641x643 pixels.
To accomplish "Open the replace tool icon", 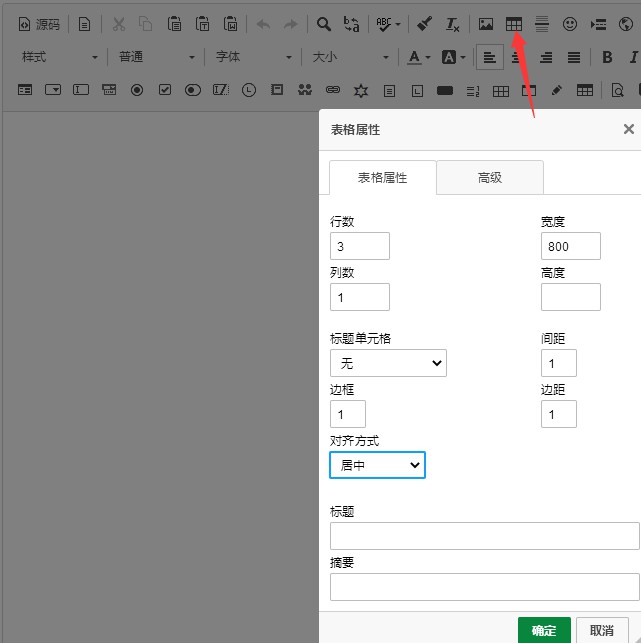I will coord(351,25).
